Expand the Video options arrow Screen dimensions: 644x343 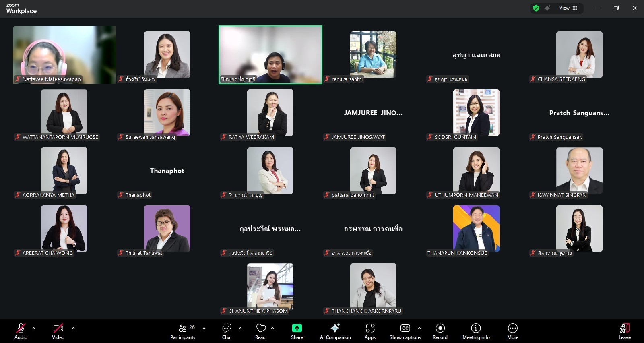[x=73, y=328]
